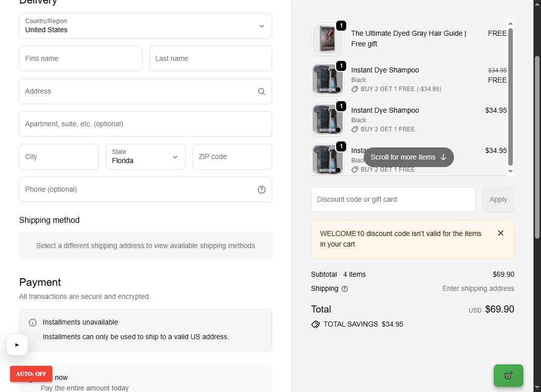
Task: Click the Discount code or gift card field
Action: click(x=393, y=199)
